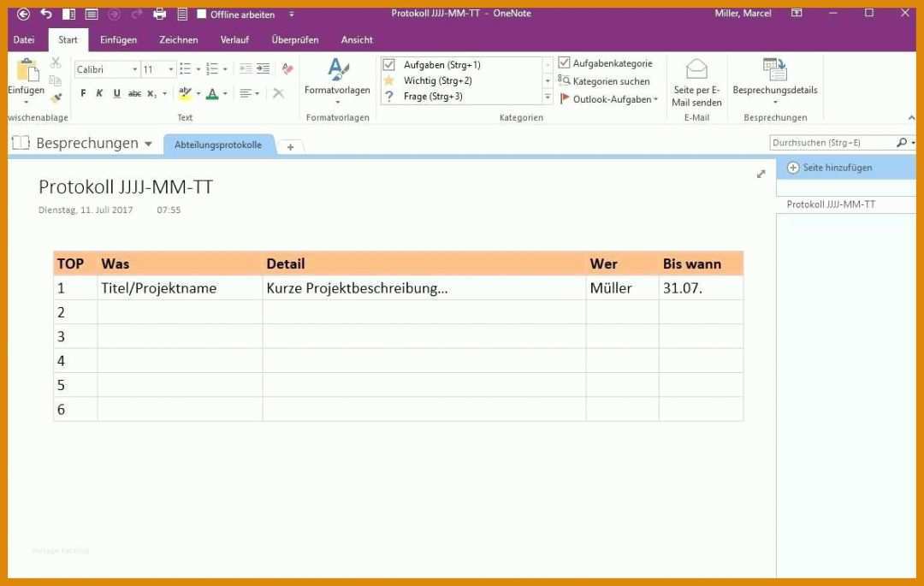Copy selection with the copy icon
Image resolution: width=924 pixels, height=586 pixels.
(56, 80)
